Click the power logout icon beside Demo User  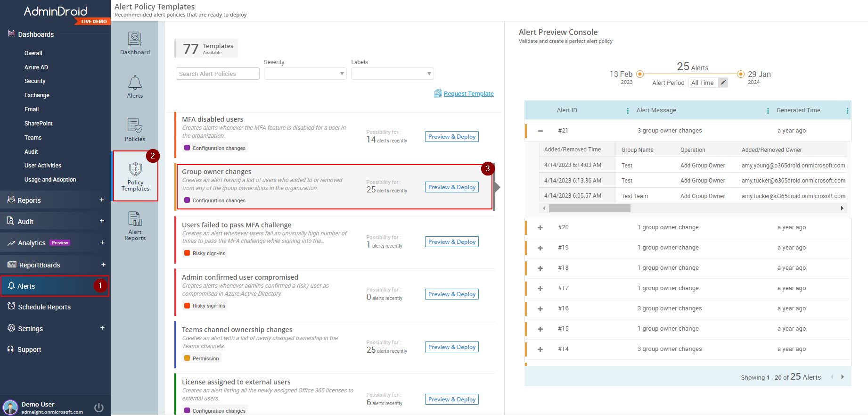(x=99, y=408)
